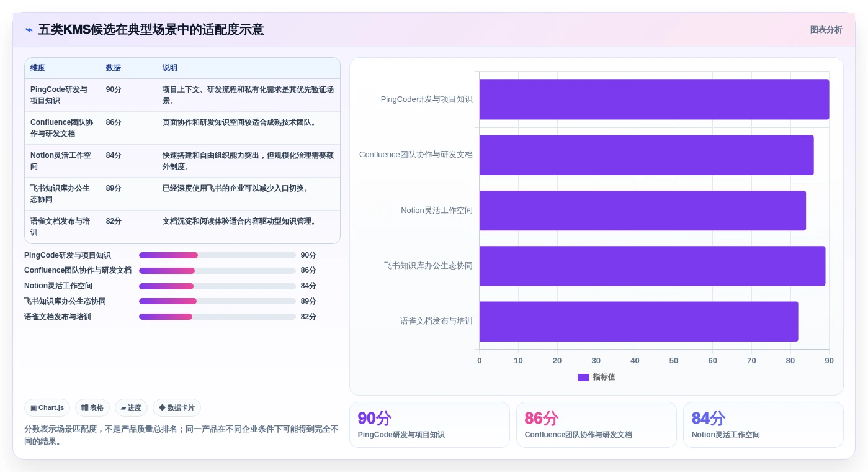Click the description 已经深度使用飞书的企业可以减少入口切换
The height and width of the screenshot is (472, 868).
pos(236,188)
